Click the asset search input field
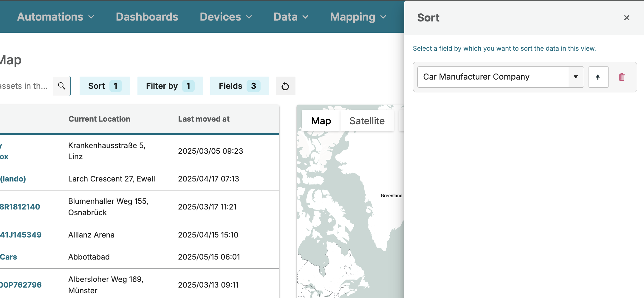Image resolution: width=644 pixels, height=298 pixels. (x=25, y=86)
